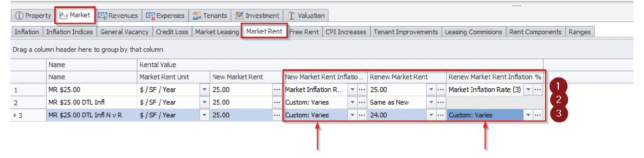The image size is (644, 158).
Task: Select the Credit Loss sub-tab
Action: (x=172, y=32)
